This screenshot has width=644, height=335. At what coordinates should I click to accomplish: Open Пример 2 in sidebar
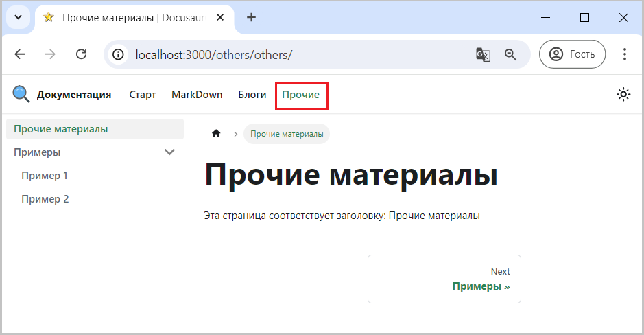[x=45, y=199]
